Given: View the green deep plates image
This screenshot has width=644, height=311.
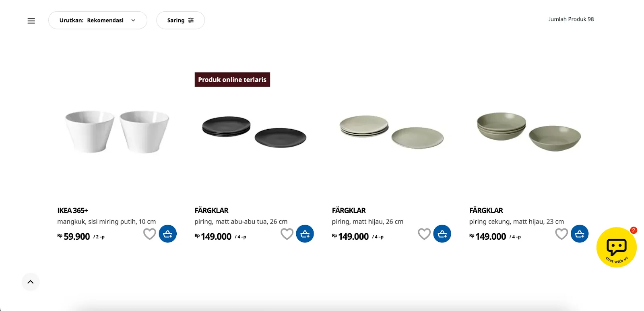Looking at the screenshot, I should pyautogui.click(x=528, y=132).
